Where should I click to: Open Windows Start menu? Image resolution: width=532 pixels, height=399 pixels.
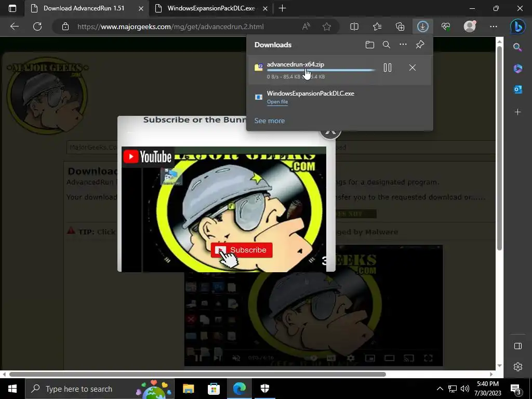point(12,389)
